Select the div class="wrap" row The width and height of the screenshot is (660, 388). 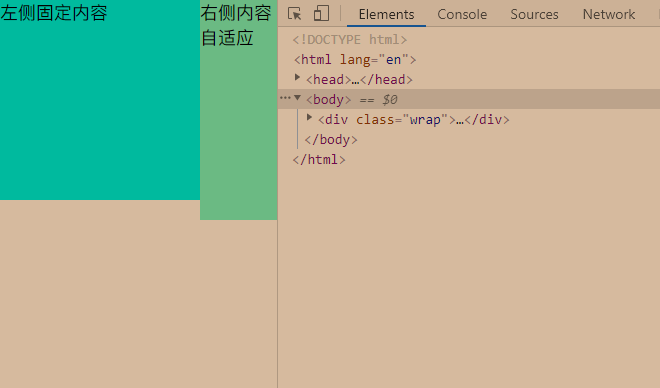(413, 120)
